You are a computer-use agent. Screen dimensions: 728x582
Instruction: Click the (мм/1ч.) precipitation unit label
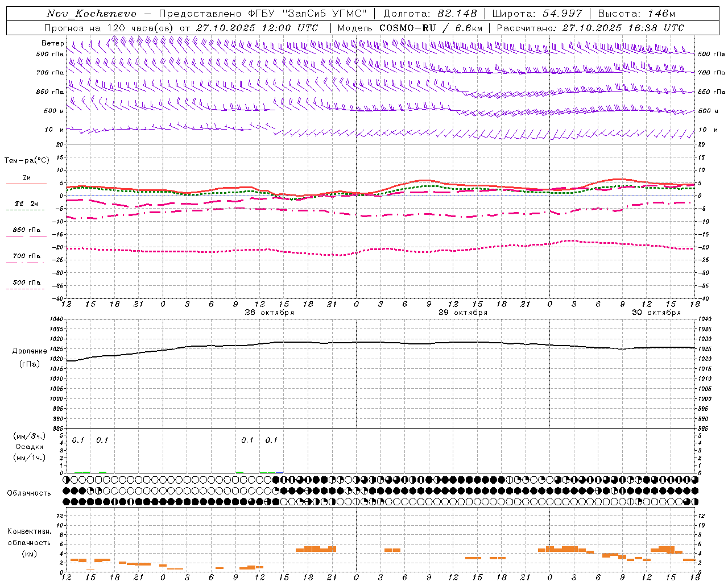click(29, 458)
